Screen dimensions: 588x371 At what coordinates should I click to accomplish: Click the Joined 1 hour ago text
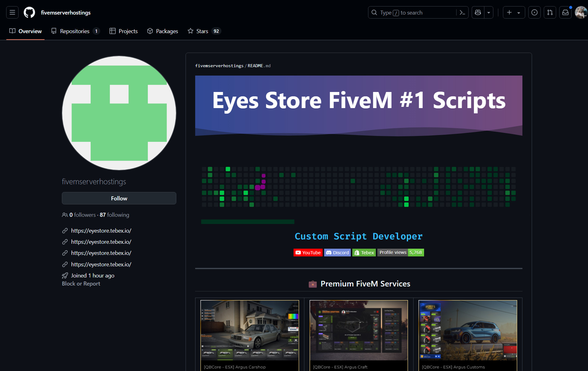tap(93, 275)
